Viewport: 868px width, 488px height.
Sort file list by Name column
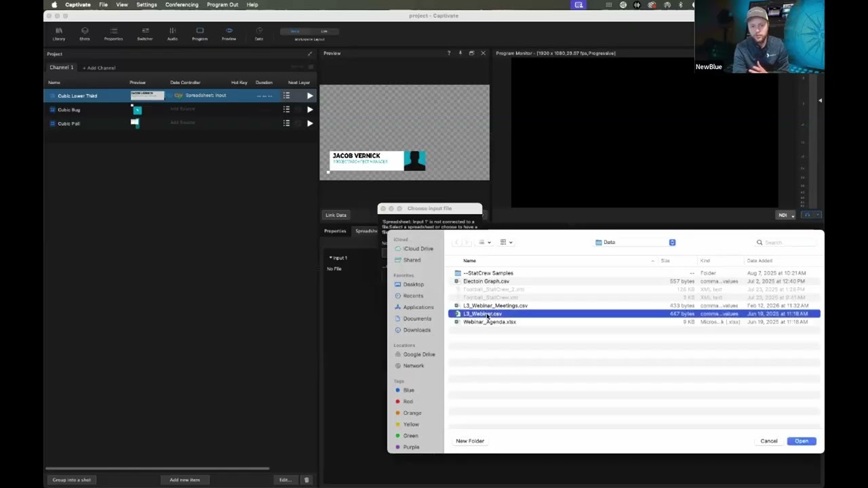tap(469, 260)
